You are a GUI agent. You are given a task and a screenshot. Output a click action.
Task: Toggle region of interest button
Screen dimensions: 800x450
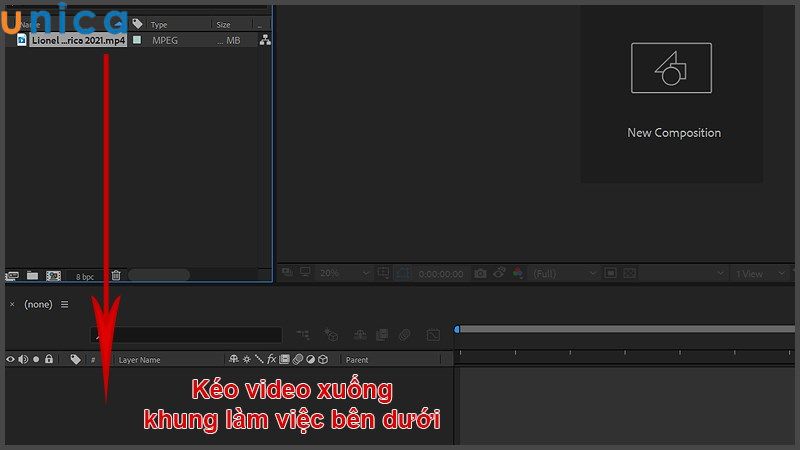pyautogui.click(x=610, y=273)
